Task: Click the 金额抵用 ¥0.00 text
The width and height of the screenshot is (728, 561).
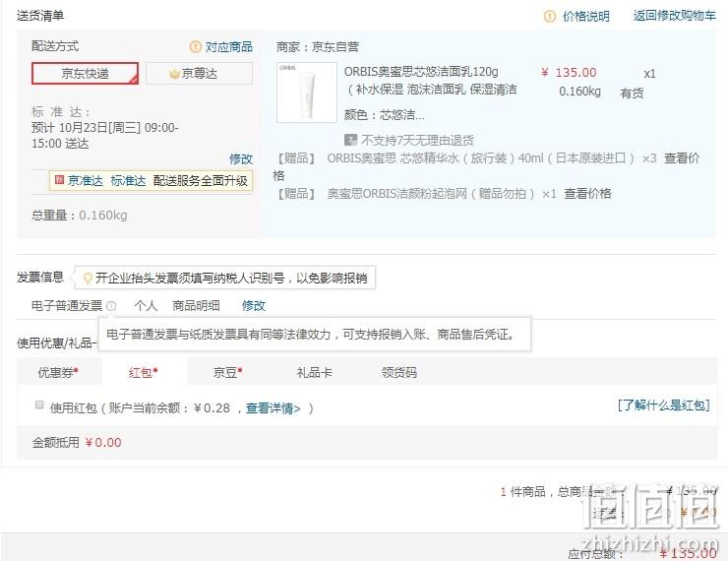Action: tap(77, 442)
